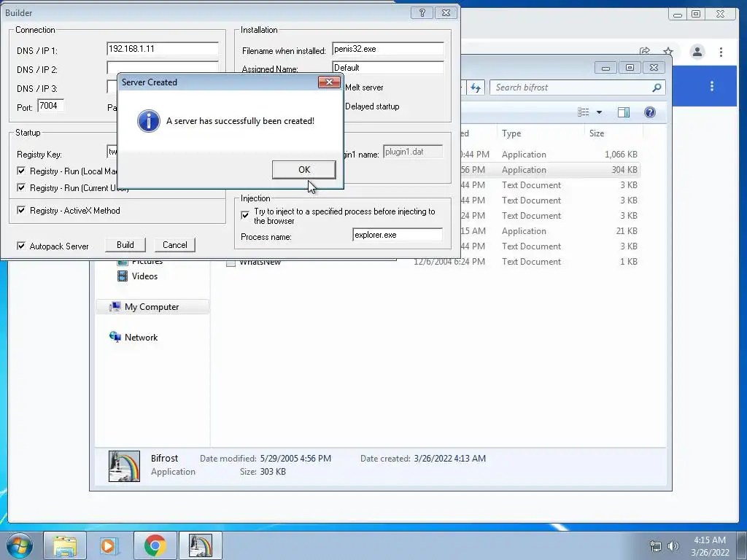The image size is (747, 560).
Task: Select the WhatsNew text document row
Action: [432, 262]
